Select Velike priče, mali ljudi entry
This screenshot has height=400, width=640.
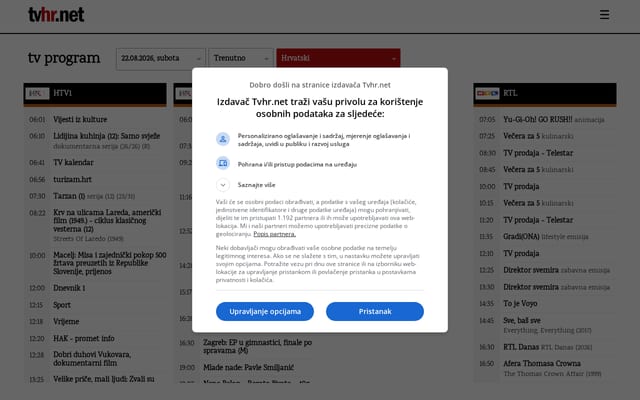click(x=104, y=379)
